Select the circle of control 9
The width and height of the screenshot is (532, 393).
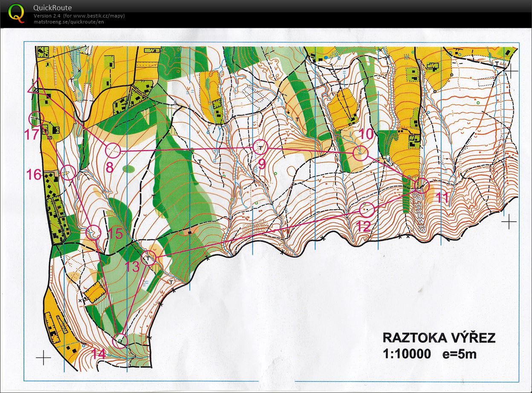tap(260, 148)
